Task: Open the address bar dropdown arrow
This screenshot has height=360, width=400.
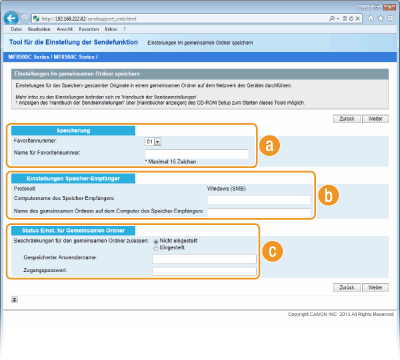Action: click(338, 19)
